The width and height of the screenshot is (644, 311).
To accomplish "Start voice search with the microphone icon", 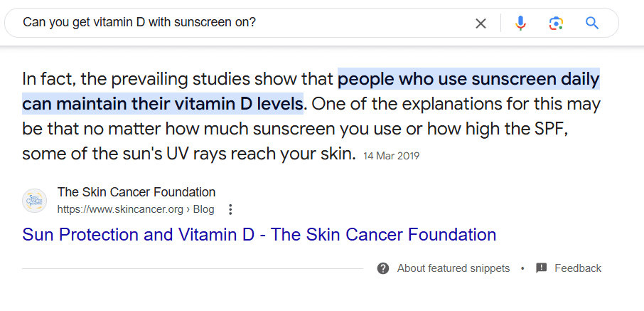I will pos(520,23).
